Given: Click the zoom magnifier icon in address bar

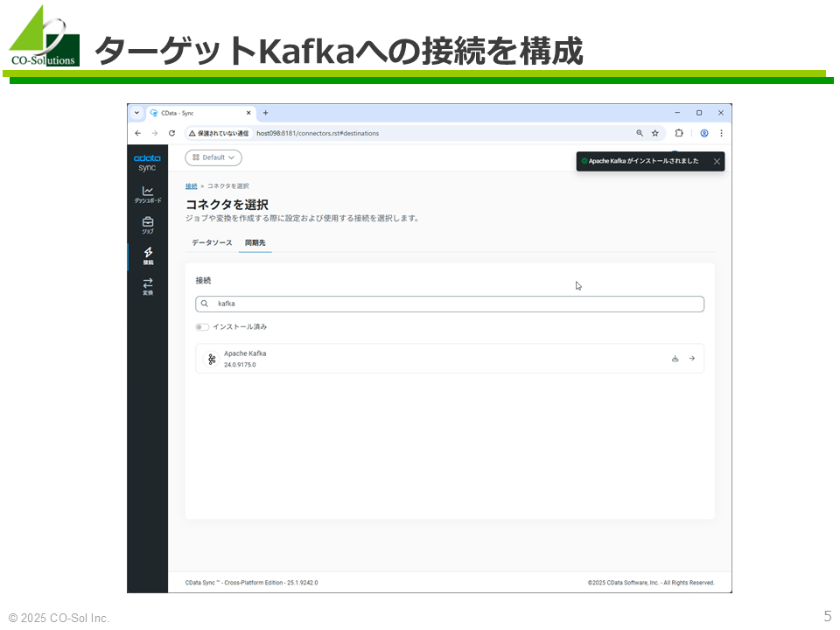Looking at the screenshot, I should click(x=640, y=133).
